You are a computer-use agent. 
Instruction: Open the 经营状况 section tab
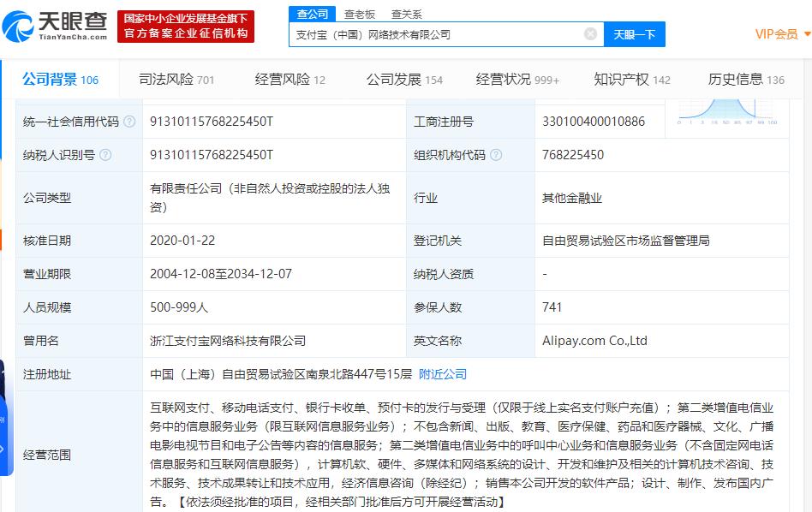tap(517, 80)
